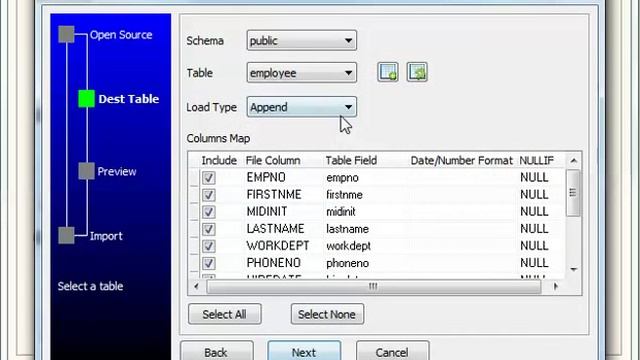Go back with the Back button
Screen dimensions: 640x360
(216, 352)
